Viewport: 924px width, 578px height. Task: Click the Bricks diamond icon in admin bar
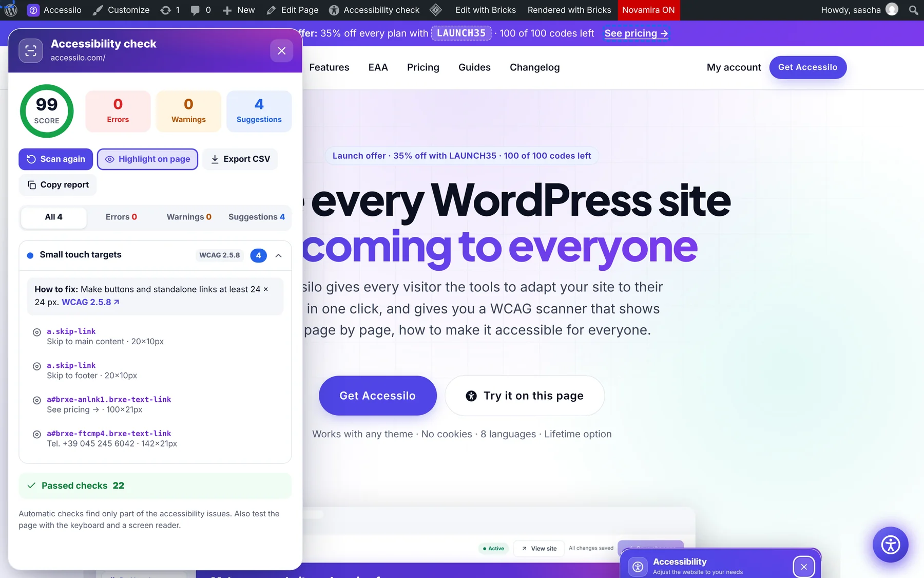click(x=436, y=10)
